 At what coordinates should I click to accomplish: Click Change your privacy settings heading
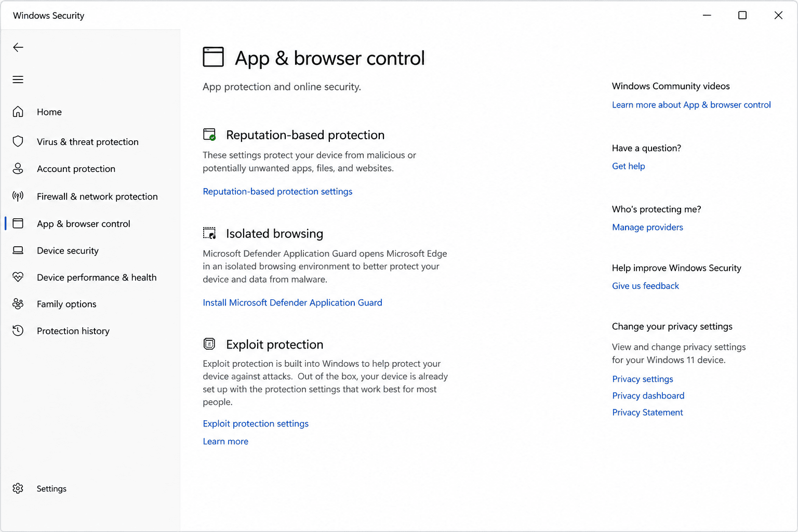pos(672,327)
